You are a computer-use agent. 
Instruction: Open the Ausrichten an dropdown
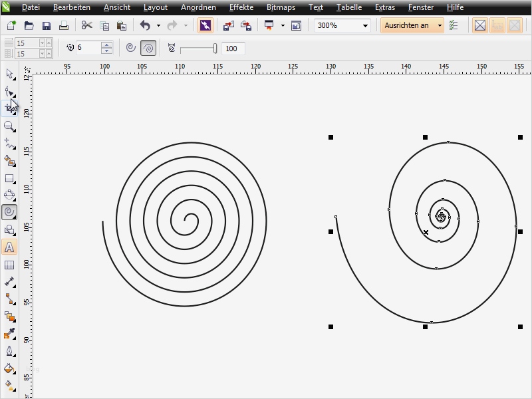click(x=440, y=27)
